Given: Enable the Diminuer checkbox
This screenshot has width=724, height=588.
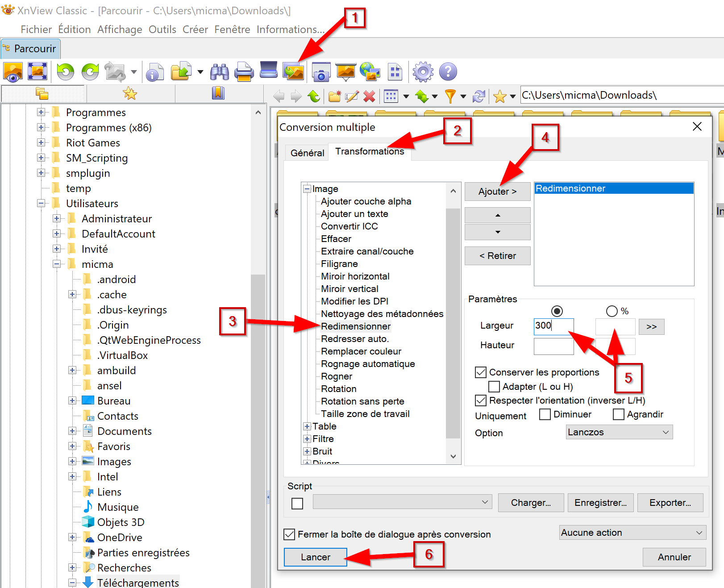Looking at the screenshot, I should (545, 414).
